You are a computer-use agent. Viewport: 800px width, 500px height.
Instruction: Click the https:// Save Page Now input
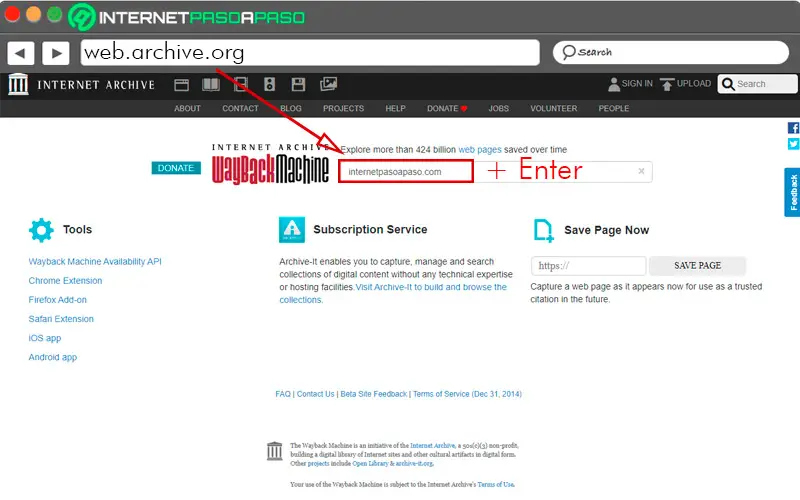coord(588,266)
